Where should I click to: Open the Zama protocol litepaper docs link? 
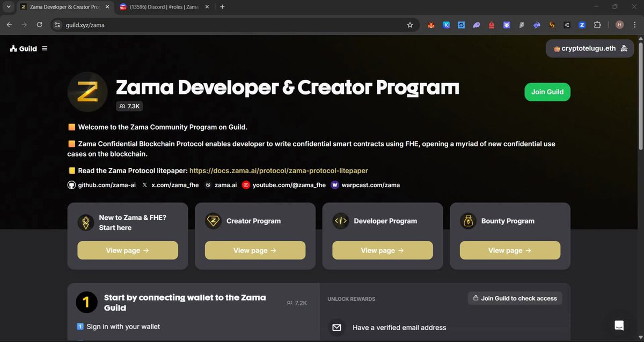[279, 170]
